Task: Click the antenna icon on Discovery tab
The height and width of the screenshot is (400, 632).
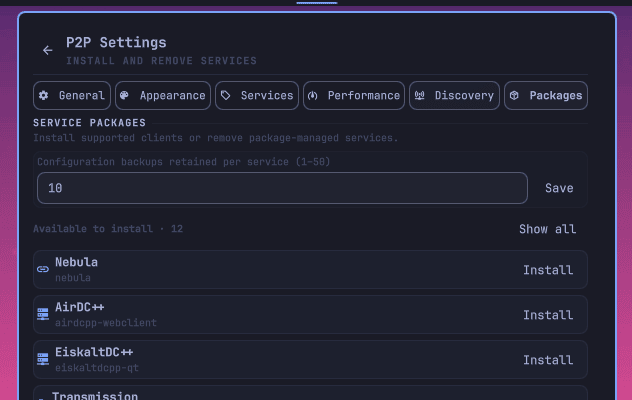Action: (x=420, y=96)
